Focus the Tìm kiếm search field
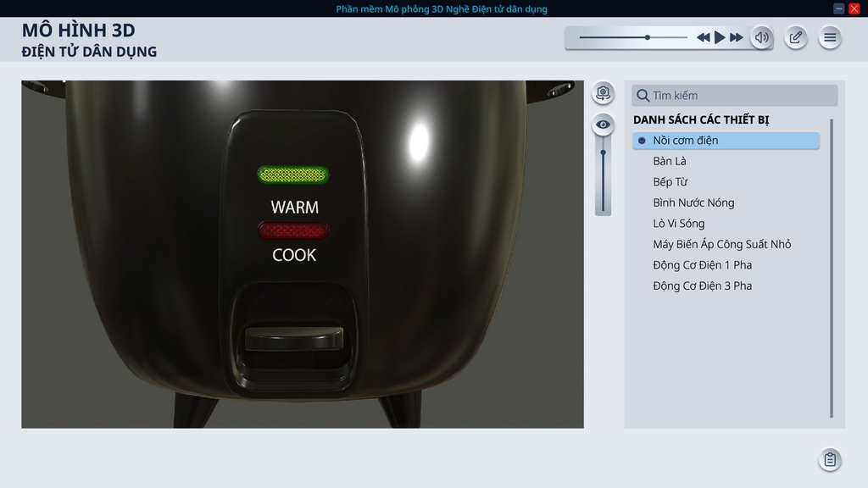The width and height of the screenshot is (868, 488). coord(735,95)
